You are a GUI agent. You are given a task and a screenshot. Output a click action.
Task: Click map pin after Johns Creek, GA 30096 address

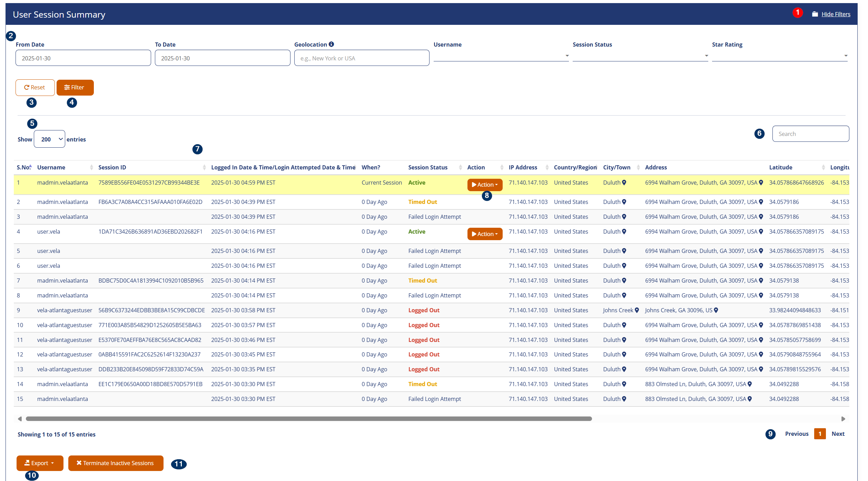click(x=716, y=310)
